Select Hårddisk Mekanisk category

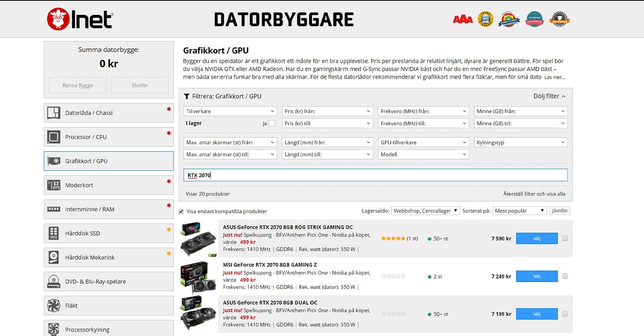tap(109, 258)
